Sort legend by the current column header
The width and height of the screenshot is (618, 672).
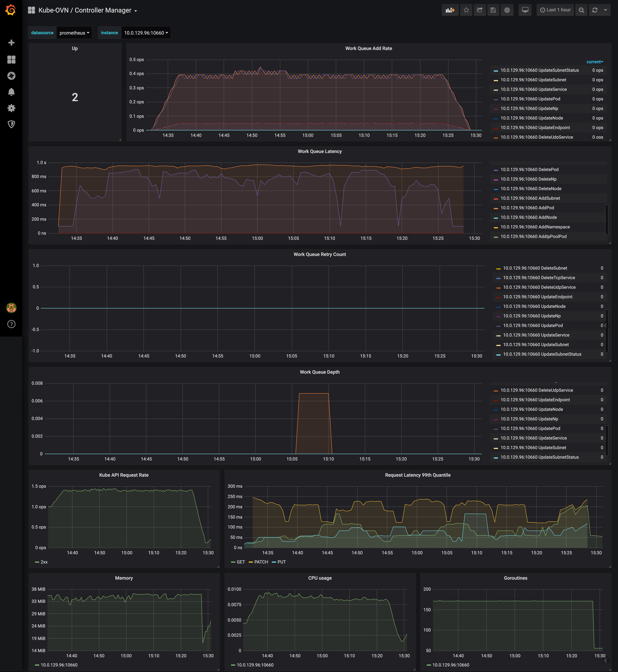(594, 62)
